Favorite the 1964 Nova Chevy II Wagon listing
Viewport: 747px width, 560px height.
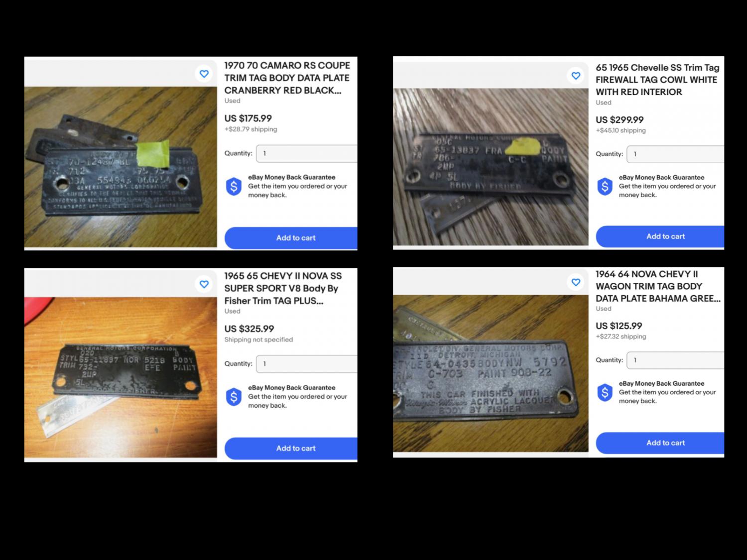point(576,282)
